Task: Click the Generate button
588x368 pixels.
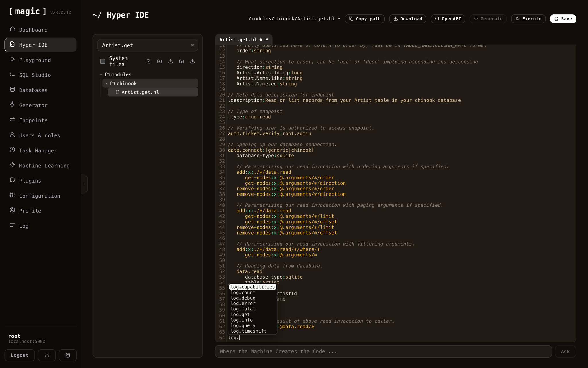Action: pos(488,19)
